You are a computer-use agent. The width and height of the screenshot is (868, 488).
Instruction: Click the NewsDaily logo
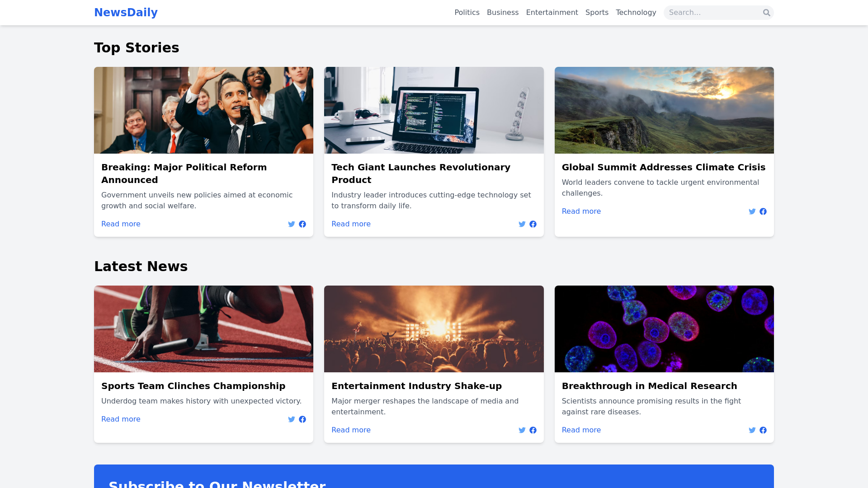pyautogui.click(x=126, y=13)
